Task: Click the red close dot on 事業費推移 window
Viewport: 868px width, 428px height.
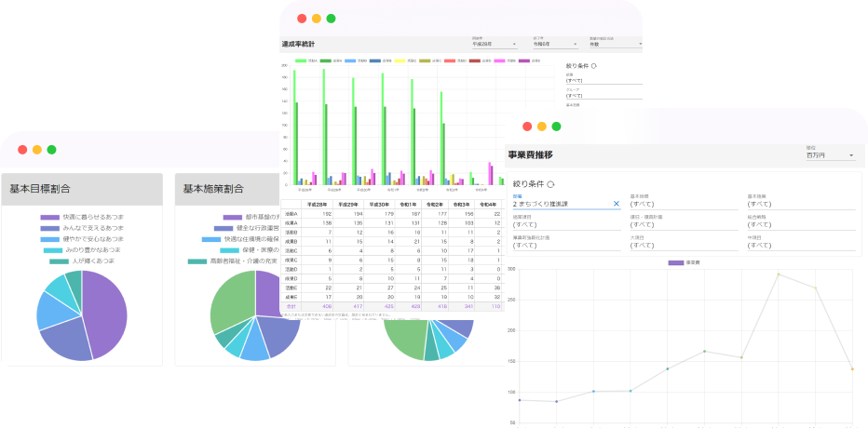Action: [x=527, y=127]
